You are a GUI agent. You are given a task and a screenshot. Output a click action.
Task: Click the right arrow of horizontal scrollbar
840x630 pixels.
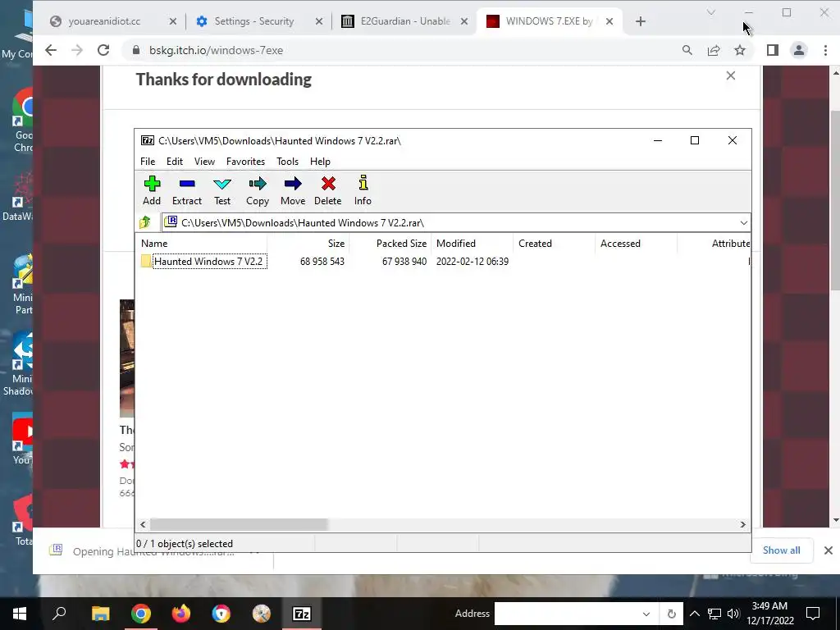(743, 524)
